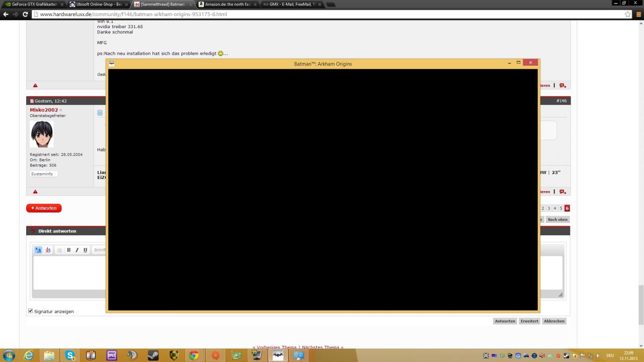The image size is (644, 362).
Task: Go to thread page 5
Action: (561, 208)
